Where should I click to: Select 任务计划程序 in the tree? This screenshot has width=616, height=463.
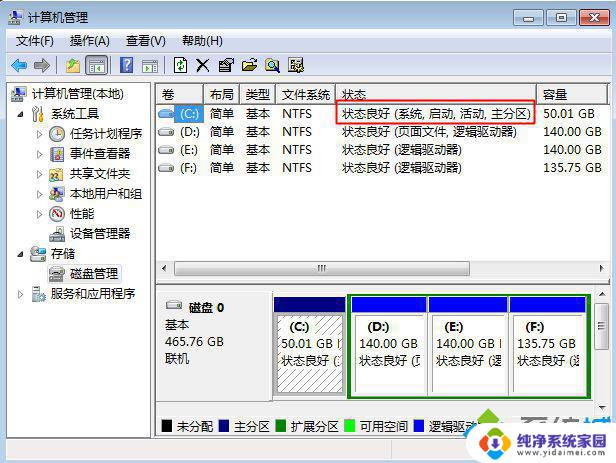coord(106,134)
